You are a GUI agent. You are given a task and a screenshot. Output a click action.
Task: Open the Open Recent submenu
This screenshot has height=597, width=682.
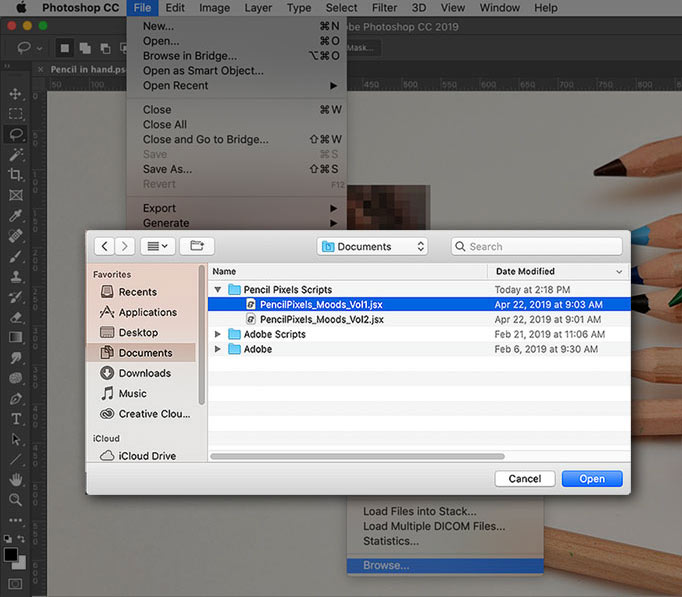[237, 86]
